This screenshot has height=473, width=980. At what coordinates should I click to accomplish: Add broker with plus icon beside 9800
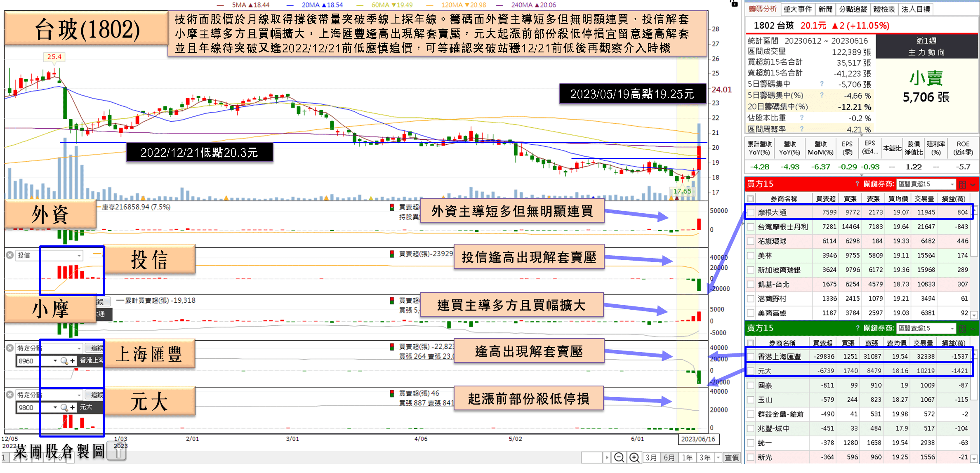tap(73, 407)
